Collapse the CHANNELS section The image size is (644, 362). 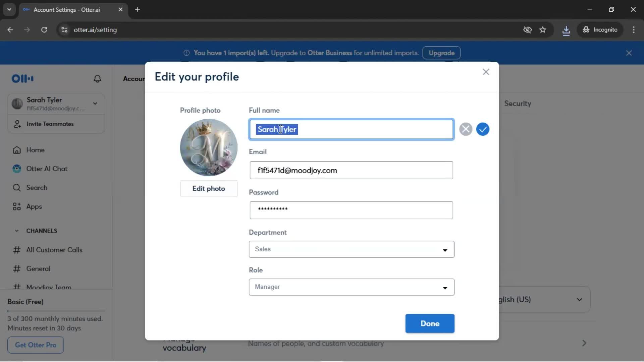point(17,231)
